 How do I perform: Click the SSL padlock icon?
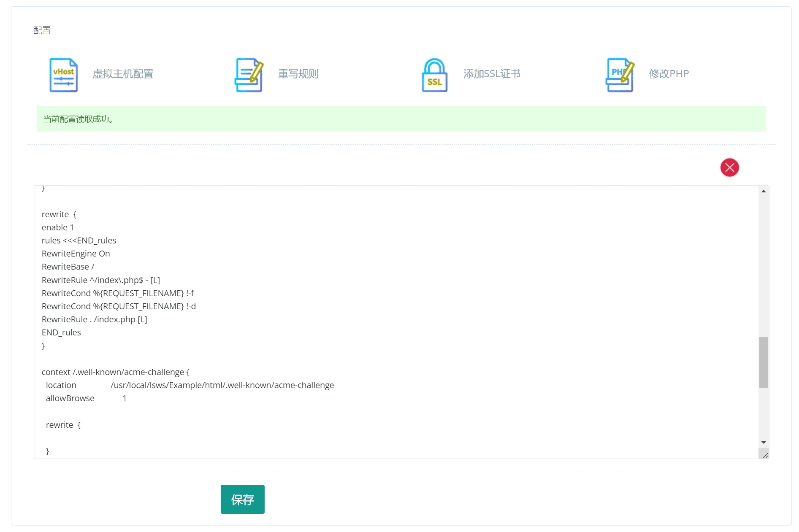[434, 74]
